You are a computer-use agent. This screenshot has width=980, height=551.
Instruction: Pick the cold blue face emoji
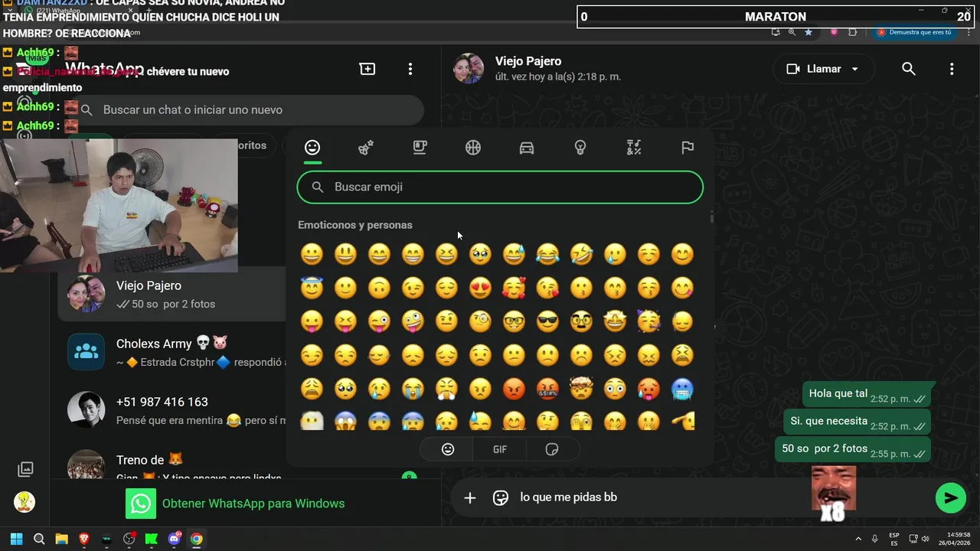pos(682,389)
